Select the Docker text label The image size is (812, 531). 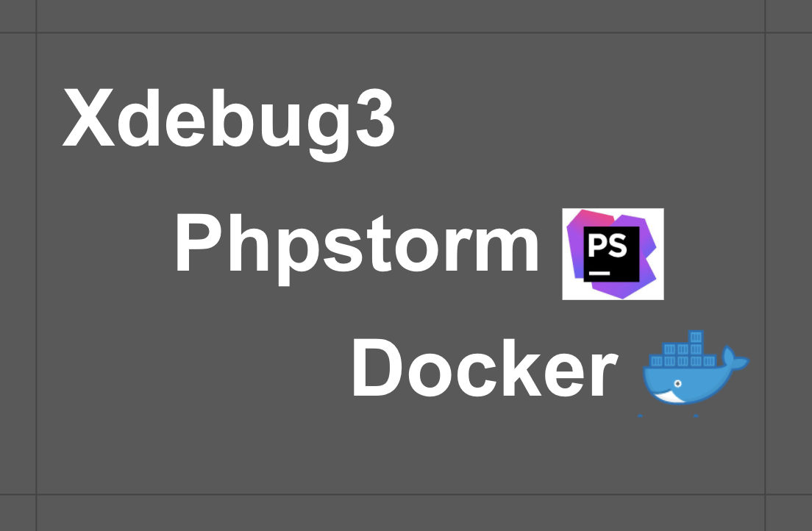pyautogui.click(x=485, y=367)
